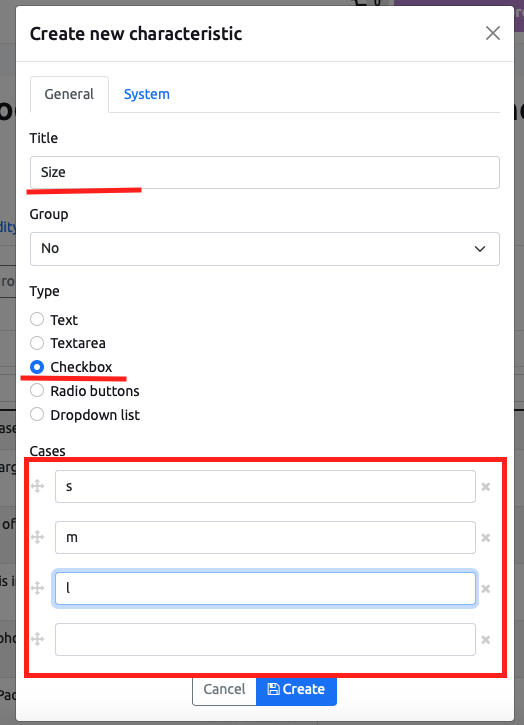Screen dimensions: 524x725
Task: Delete the empty case row via x icon
Action: click(486, 640)
